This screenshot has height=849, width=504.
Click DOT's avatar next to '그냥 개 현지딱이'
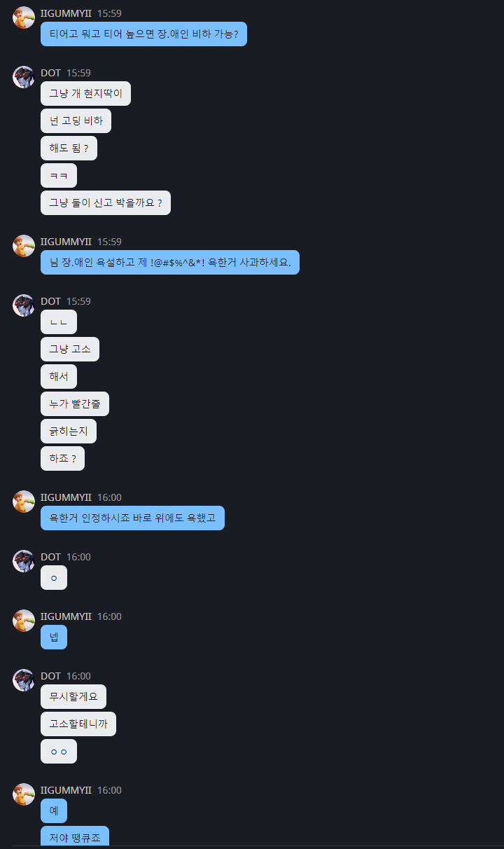pyautogui.click(x=24, y=77)
